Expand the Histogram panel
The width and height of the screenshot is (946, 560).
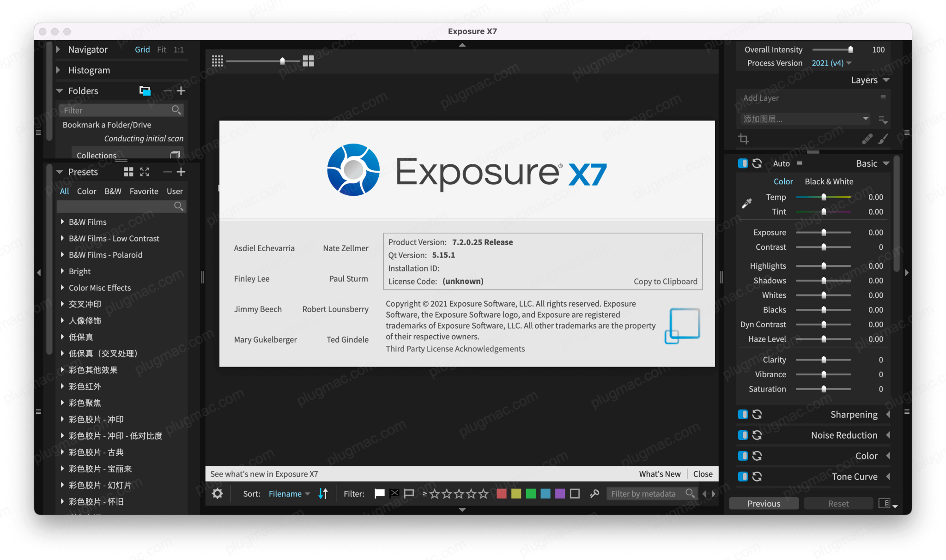point(58,70)
